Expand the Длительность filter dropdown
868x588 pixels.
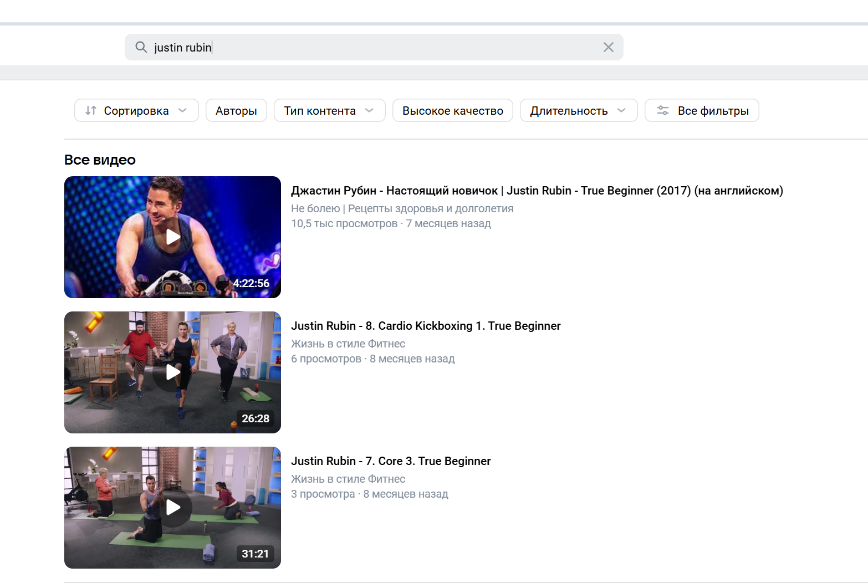point(578,110)
